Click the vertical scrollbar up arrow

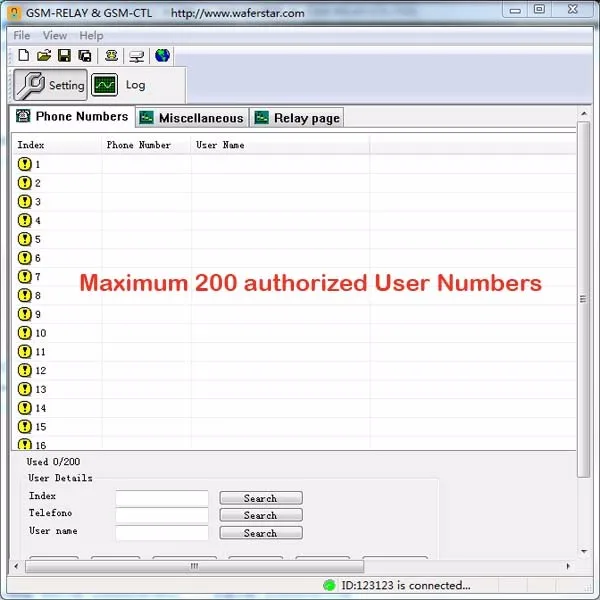point(584,114)
